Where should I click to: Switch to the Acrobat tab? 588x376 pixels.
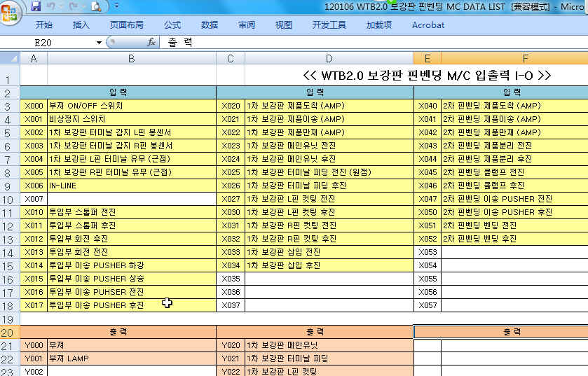click(428, 25)
